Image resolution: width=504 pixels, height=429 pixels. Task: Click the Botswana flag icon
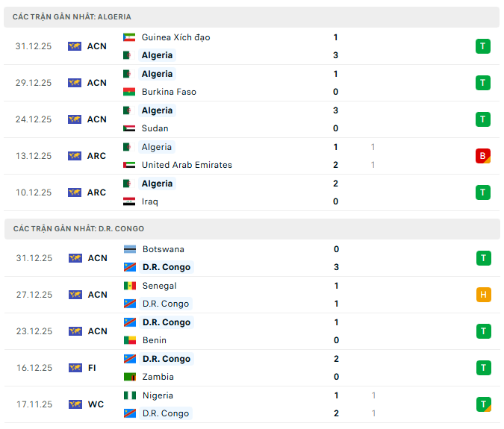(x=128, y=249)
